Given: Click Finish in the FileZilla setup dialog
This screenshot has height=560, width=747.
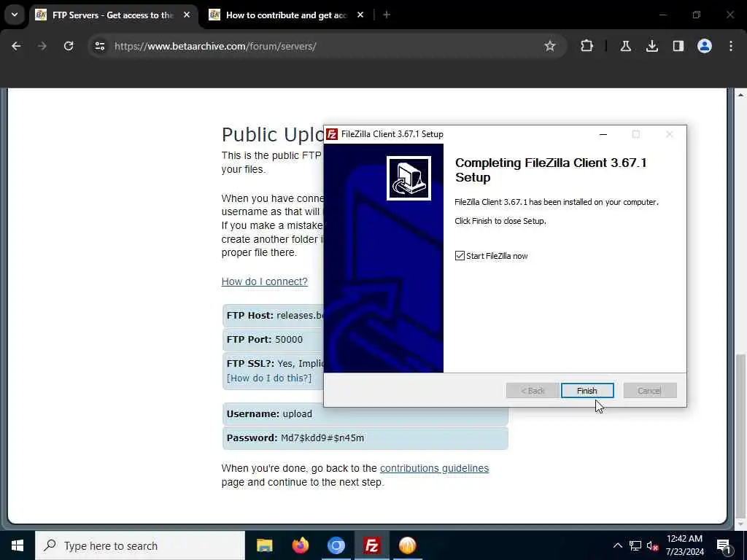Looking at the screenshot, I should point(587,391).
